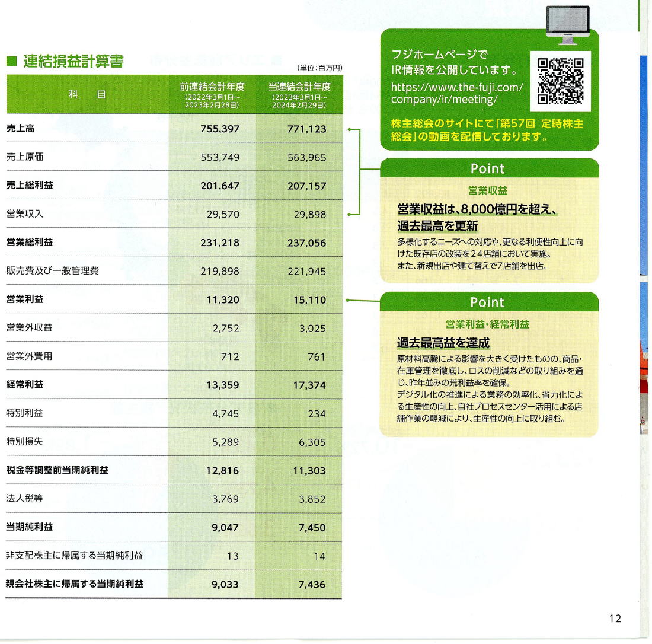Click the QR code image
652x644 pixels.
coord(561,81)
